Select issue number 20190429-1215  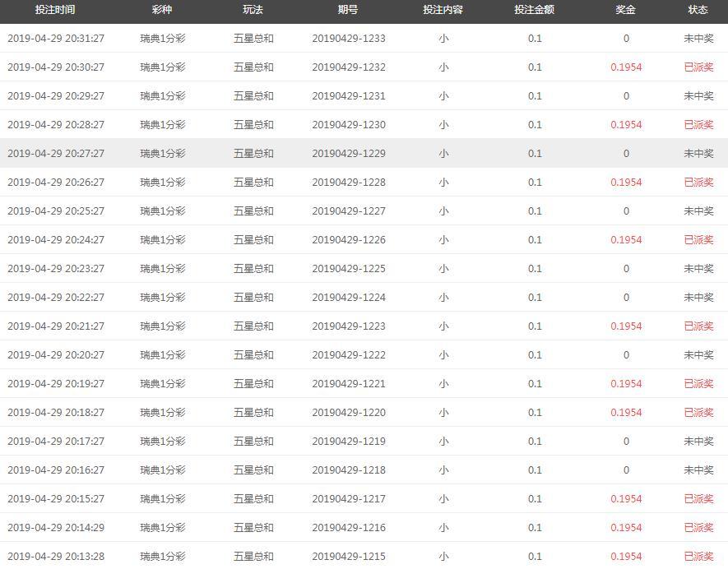(349, 557)
